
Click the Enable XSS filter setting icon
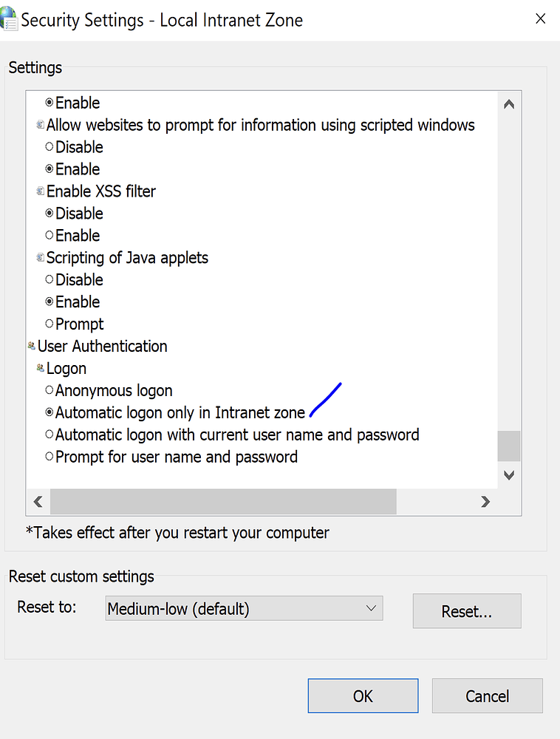(40, 191)
